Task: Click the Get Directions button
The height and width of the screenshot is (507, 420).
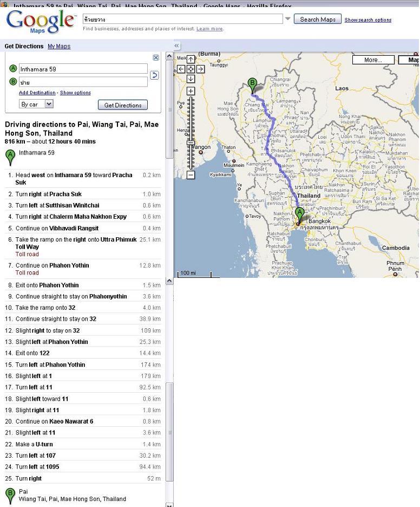Action: point(123,105)
